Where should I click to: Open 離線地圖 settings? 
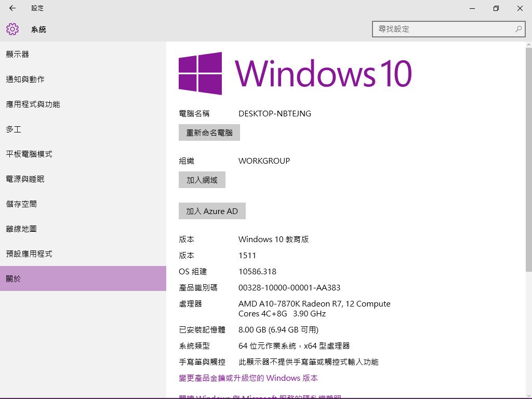83,229
